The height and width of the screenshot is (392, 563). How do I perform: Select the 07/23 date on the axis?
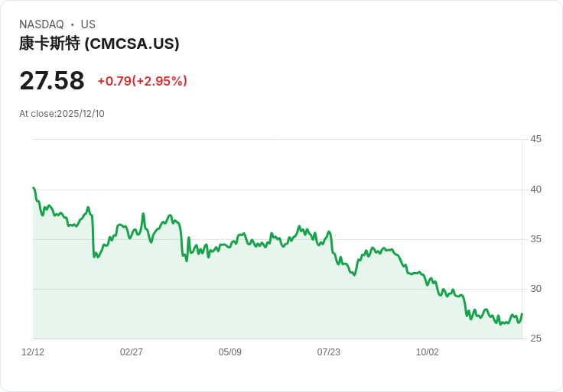click(x=329, y=352)
